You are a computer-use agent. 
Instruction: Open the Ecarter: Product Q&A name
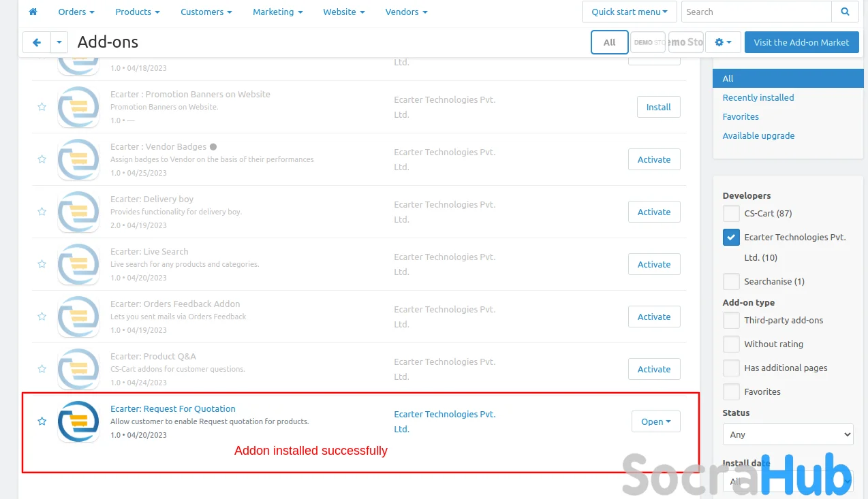[x=153, y=356]
